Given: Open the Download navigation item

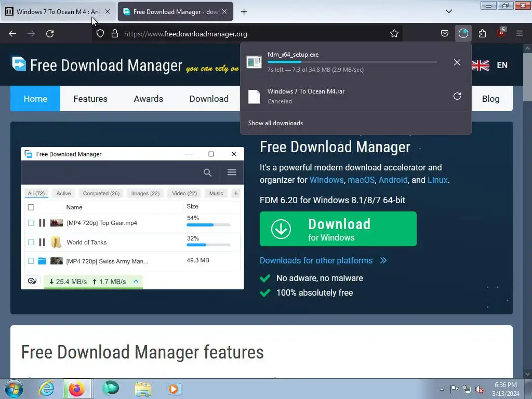Looking at the screenshot, I should pyautogui.click(x=209, y=99).
